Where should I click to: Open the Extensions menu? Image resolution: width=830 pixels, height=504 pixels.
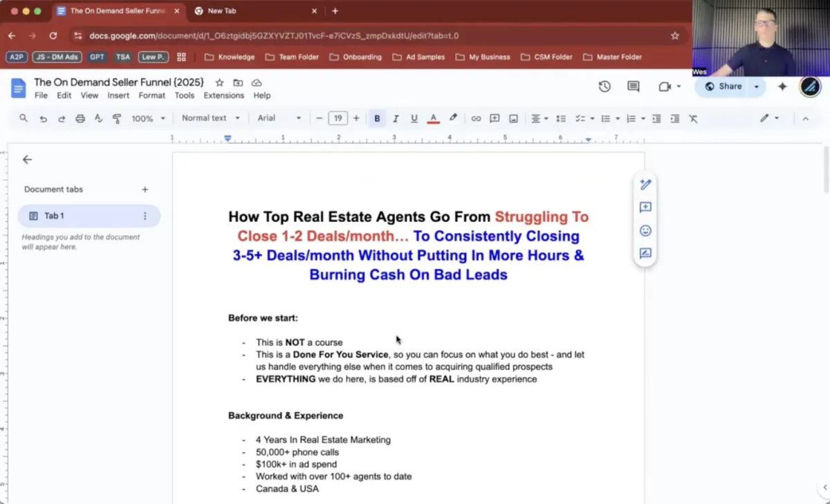[x=224, y=95]
